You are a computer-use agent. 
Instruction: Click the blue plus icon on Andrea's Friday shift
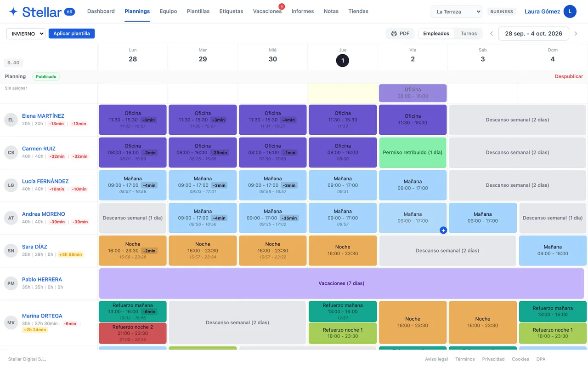click(443, 230)
